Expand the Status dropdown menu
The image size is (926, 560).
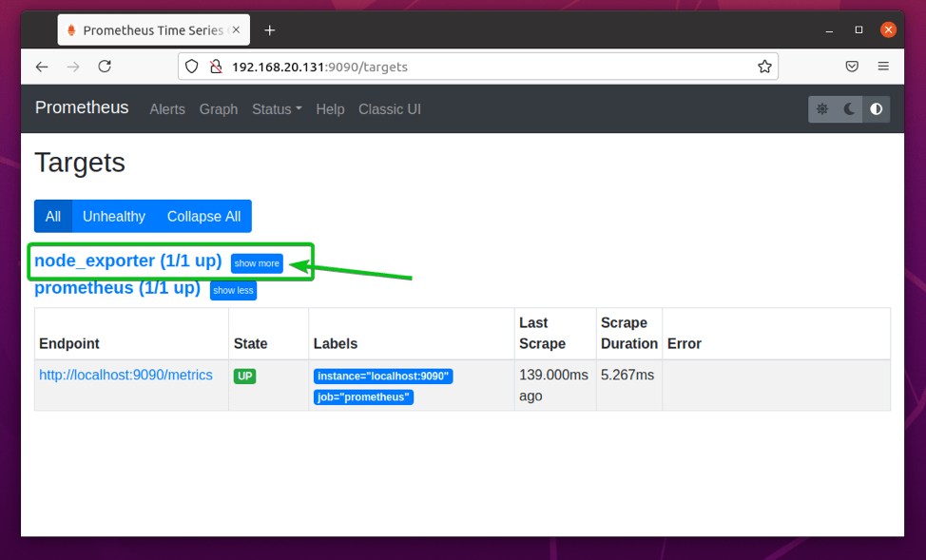[x=277, y=109]
